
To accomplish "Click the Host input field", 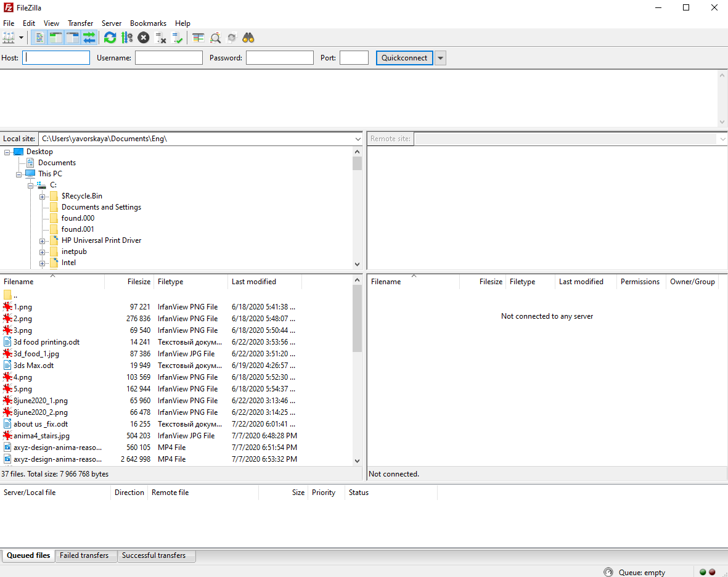I will click(56, 58).
